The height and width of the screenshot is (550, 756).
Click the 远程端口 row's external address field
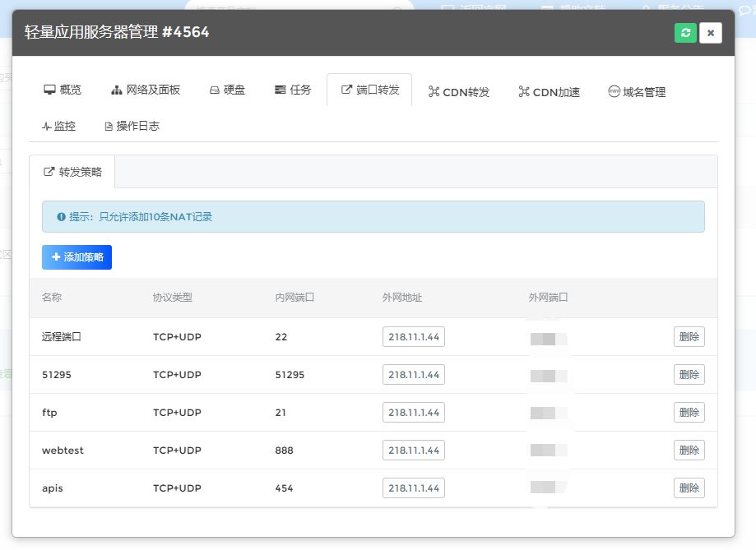click(x=414, y=337)
